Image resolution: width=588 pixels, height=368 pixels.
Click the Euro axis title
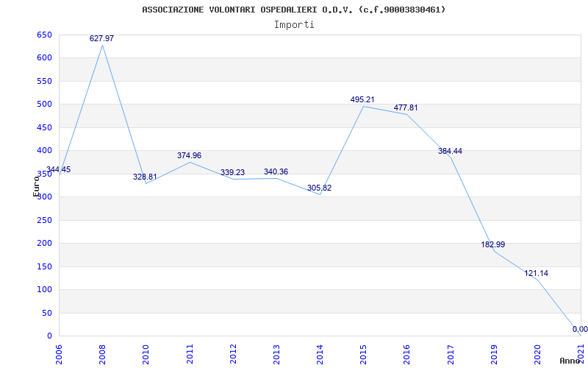36,187
